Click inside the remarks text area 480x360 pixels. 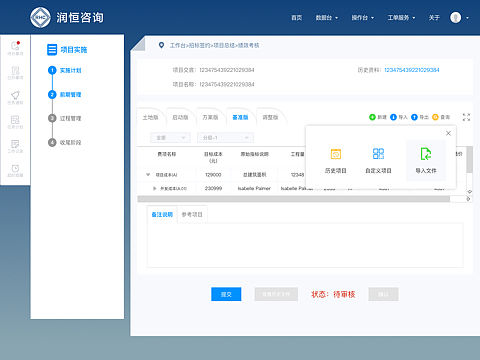(305, 245)
